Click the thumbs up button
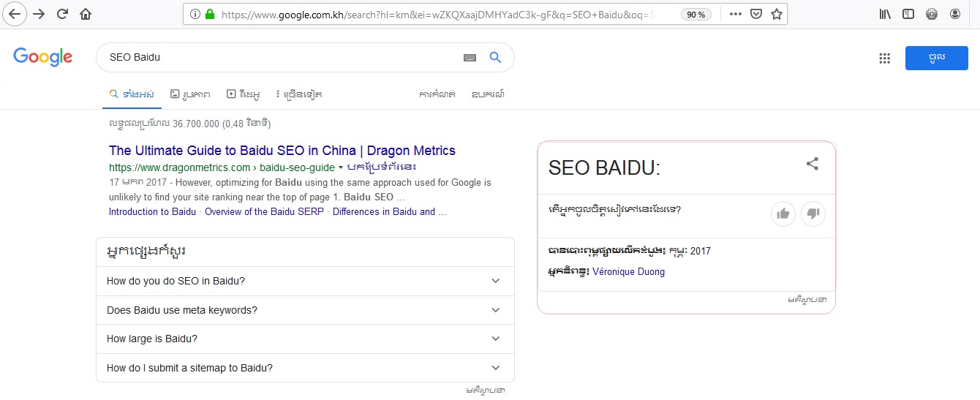980x400 pixels. point(783,214)
